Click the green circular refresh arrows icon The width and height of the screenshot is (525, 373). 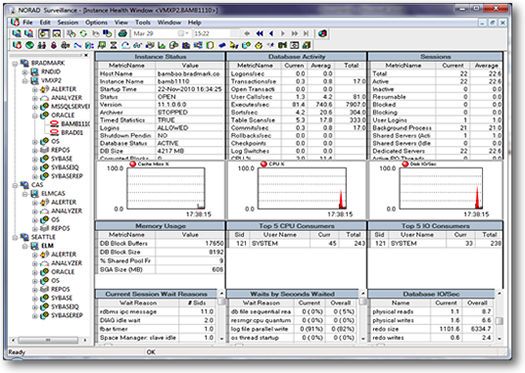click(83, 33)
